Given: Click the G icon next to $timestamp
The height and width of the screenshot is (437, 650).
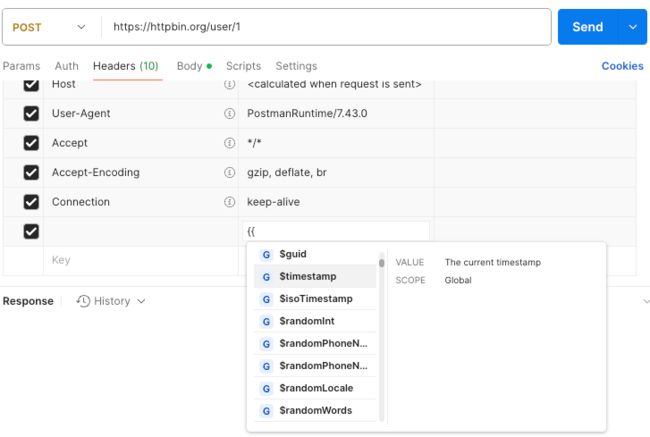Looking at the screenshot, I should coord(266,277).
